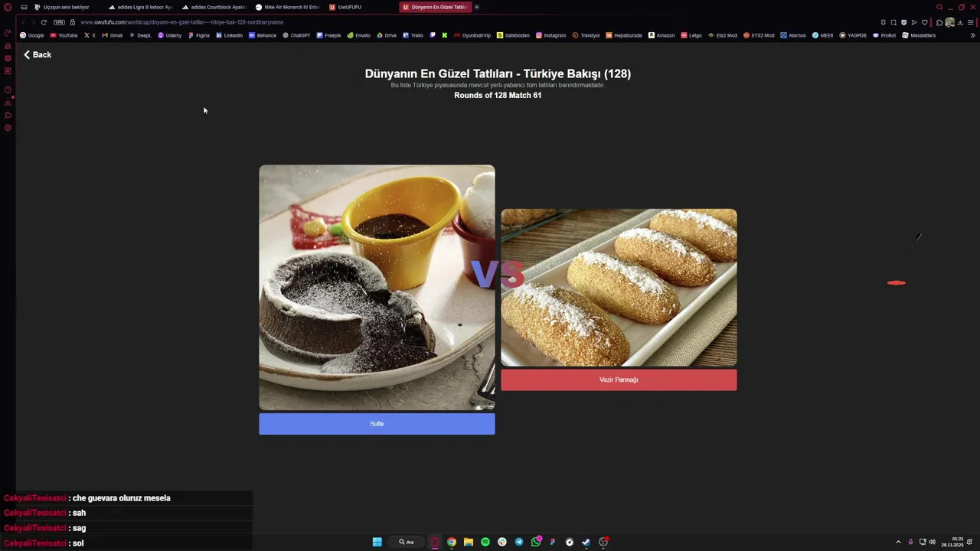Open sidebar settings gear in Opera
The height and width of the screenshot is (551, 980).
(x=8, y=128)
